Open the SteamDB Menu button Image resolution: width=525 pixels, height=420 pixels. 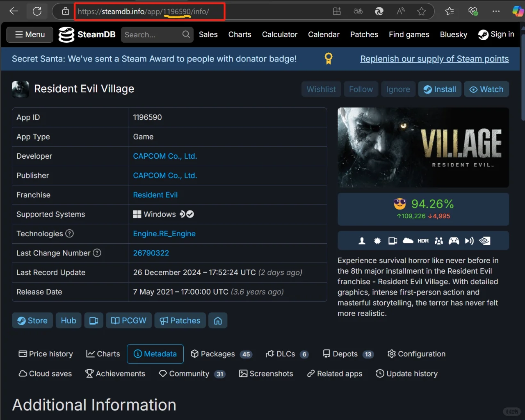point(30,34)
